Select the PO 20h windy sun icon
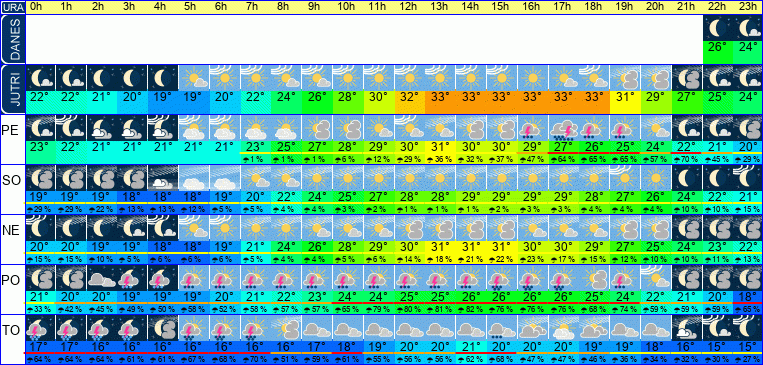This screenshot has height=365, width=763. click(x=655, y=278)
